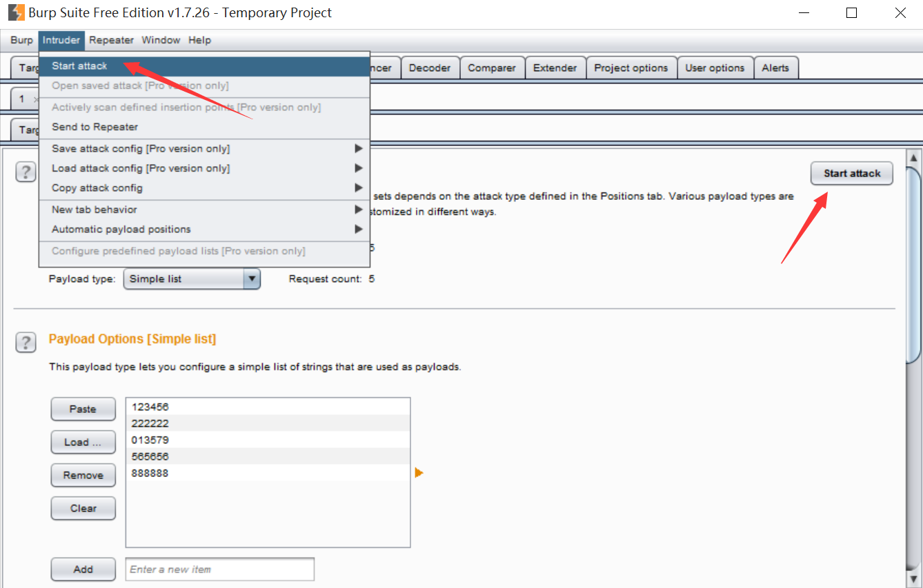Screen dimensions: 923x588
Task: Click Actively scan defined insertion points entry
Action: point(204,108)
